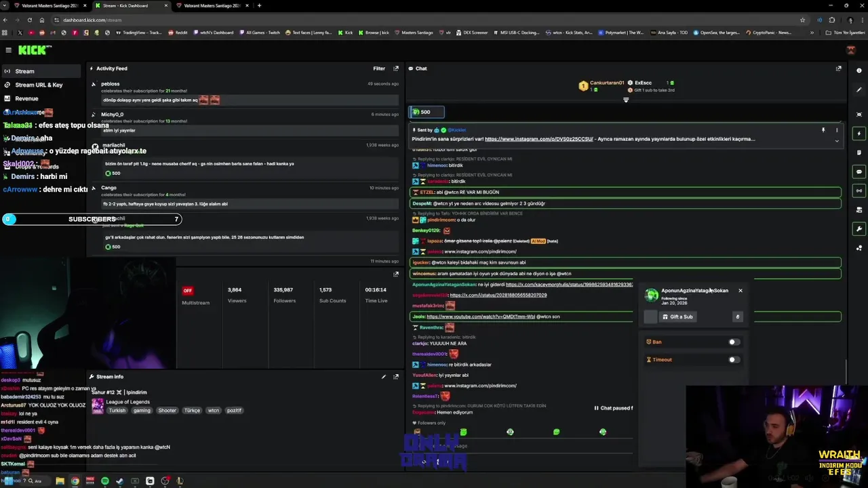Click the Chat paused indicator
The image size is (868, 488).
pyautogui.click(x=614, y=408)
